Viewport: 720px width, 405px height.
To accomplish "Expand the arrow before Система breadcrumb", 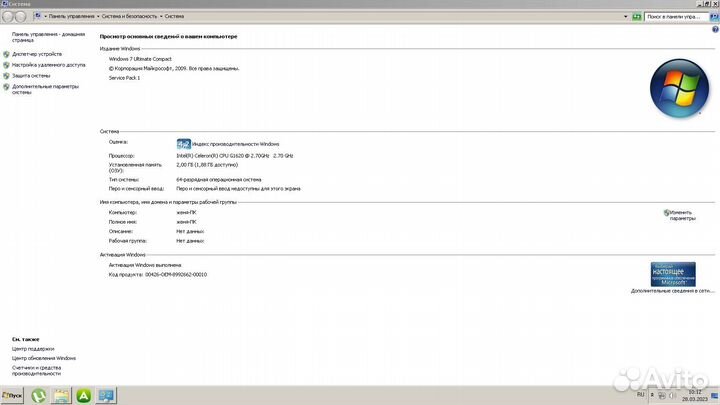I will (x=161, y=17).
